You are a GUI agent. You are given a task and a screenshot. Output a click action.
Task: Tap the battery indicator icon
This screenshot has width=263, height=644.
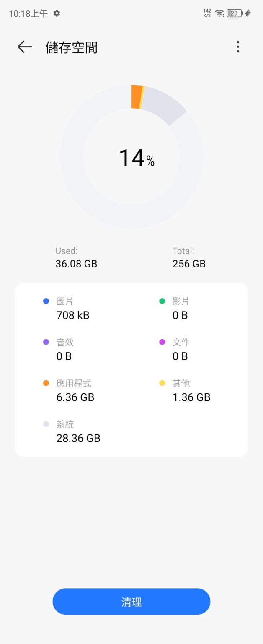234,13
